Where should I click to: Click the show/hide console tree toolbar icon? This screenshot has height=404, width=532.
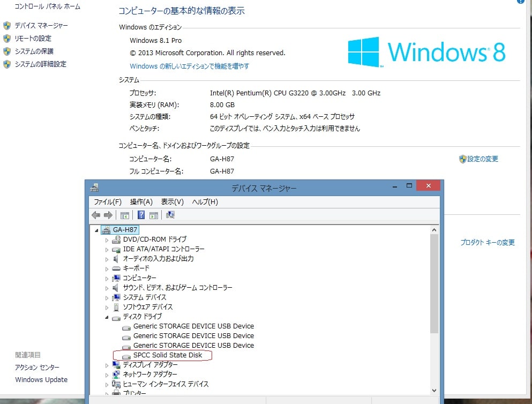[124, 215]
